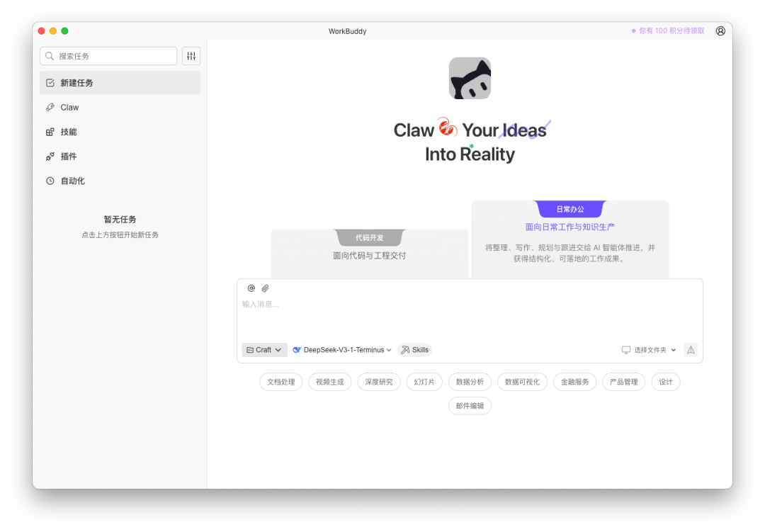Click the 面向代码与工程交付 subtitle

369,255
